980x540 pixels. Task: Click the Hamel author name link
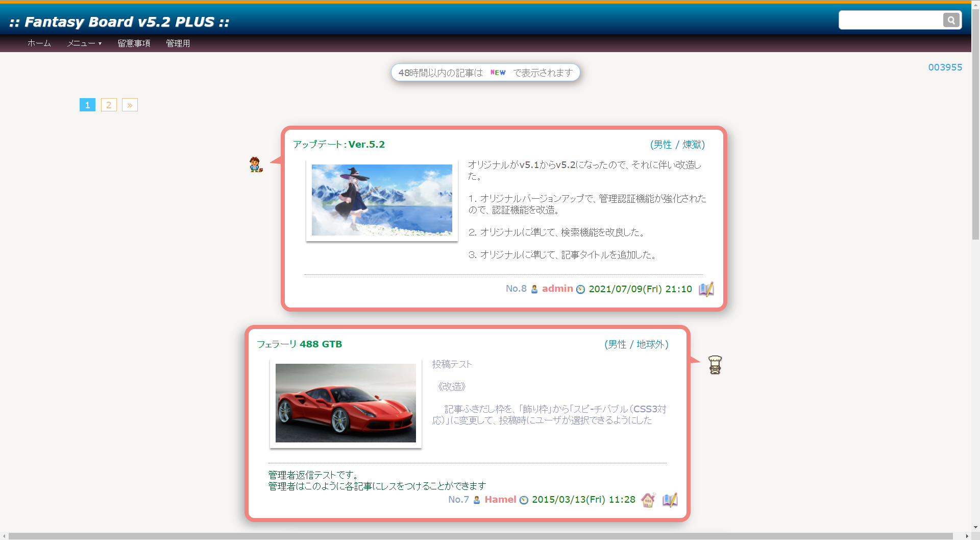[x=500, y=500]
